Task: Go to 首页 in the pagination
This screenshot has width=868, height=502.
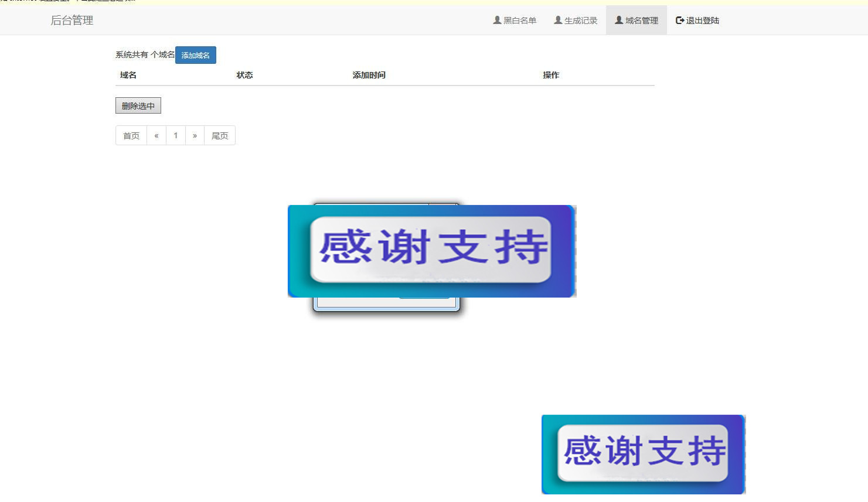Action: pyautogui.click(x=131, y=135)
